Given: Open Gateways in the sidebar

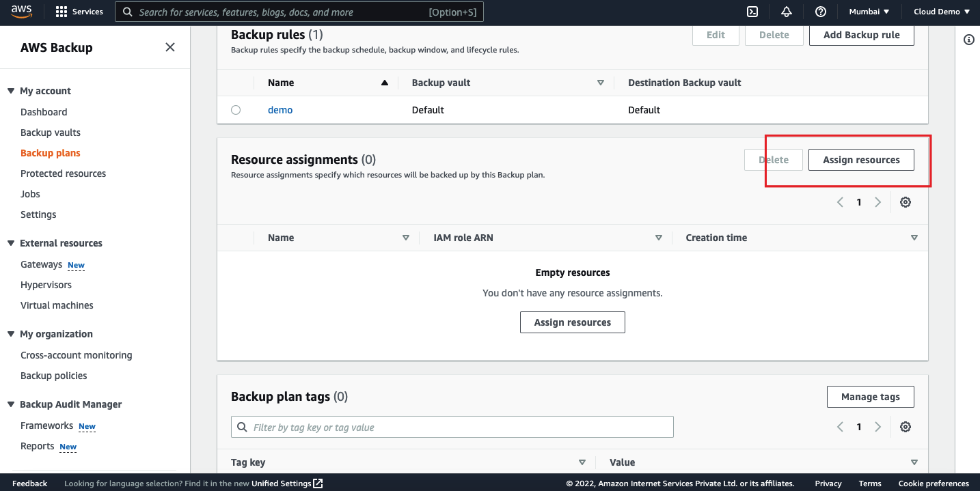Looking at the screenshot, I should click(41, 264).
